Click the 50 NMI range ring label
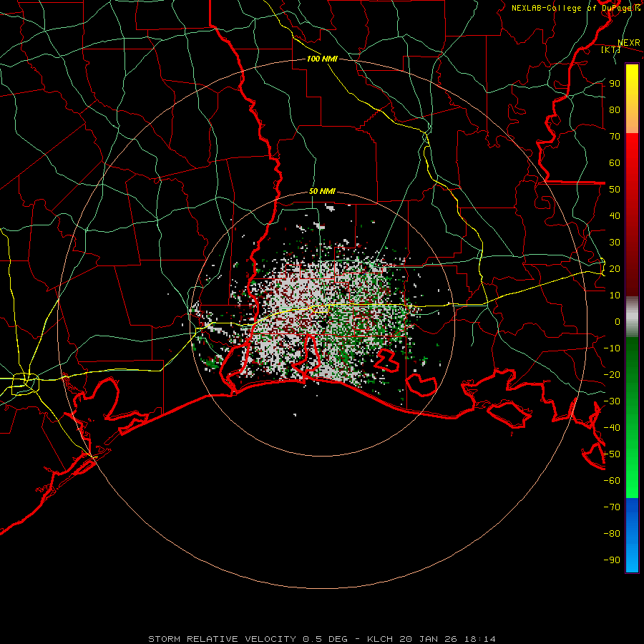This screenshot has height=644, width=644. [322, 191]
